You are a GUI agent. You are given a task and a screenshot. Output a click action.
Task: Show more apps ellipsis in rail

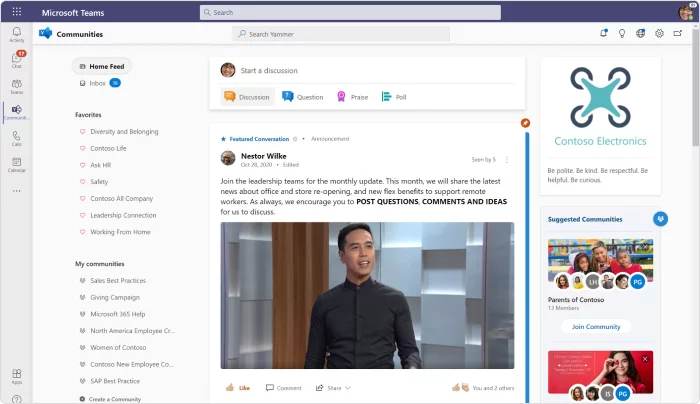17,191
